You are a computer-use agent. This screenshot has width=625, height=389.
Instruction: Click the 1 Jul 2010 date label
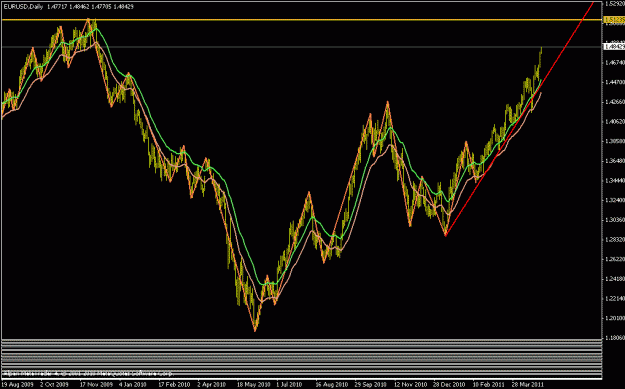289,385
